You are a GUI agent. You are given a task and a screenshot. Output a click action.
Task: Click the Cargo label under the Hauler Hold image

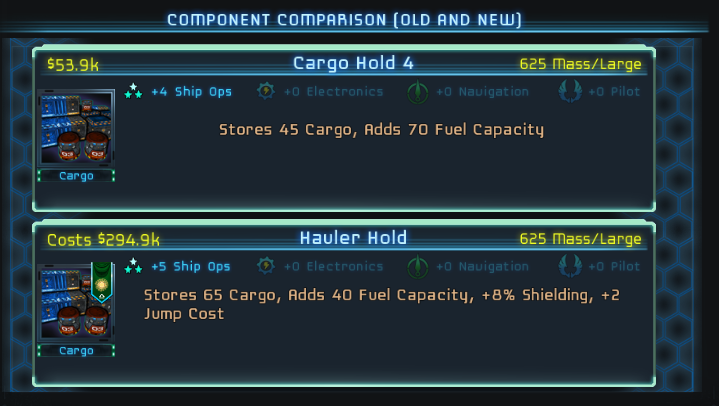coord(76,350)
